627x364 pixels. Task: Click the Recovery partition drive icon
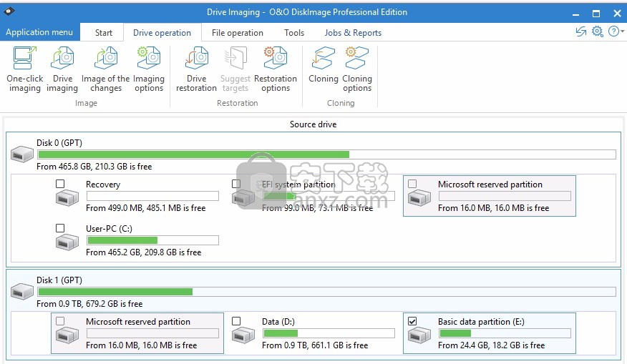tap(67, 198)
